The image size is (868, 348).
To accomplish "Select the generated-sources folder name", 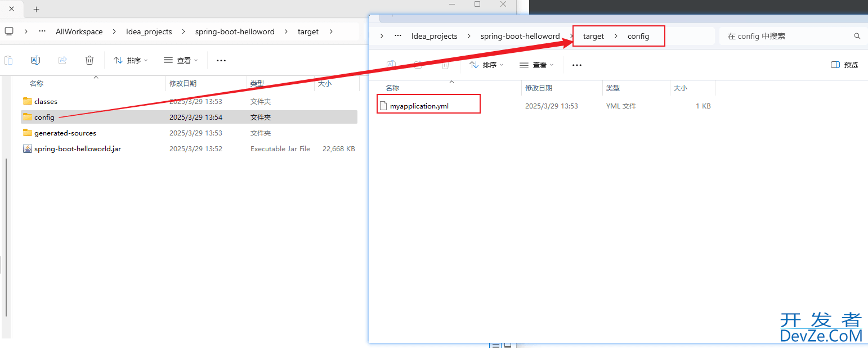I will (x=65, y=133).
